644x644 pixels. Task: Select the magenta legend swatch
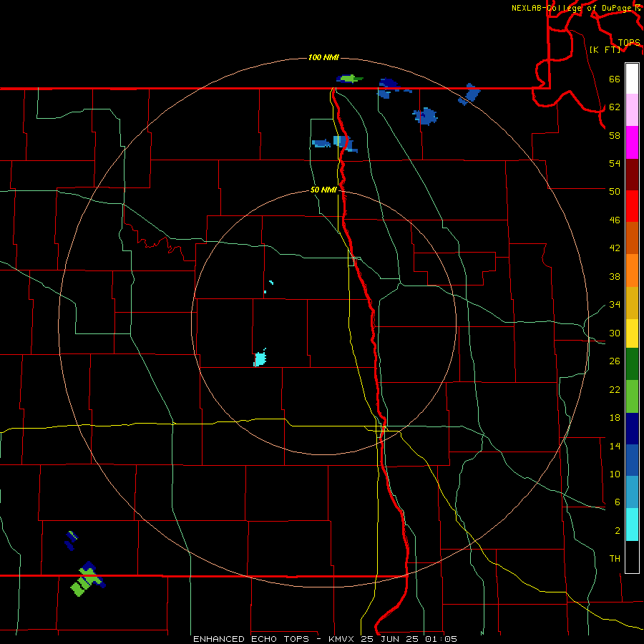coord(632,142)
